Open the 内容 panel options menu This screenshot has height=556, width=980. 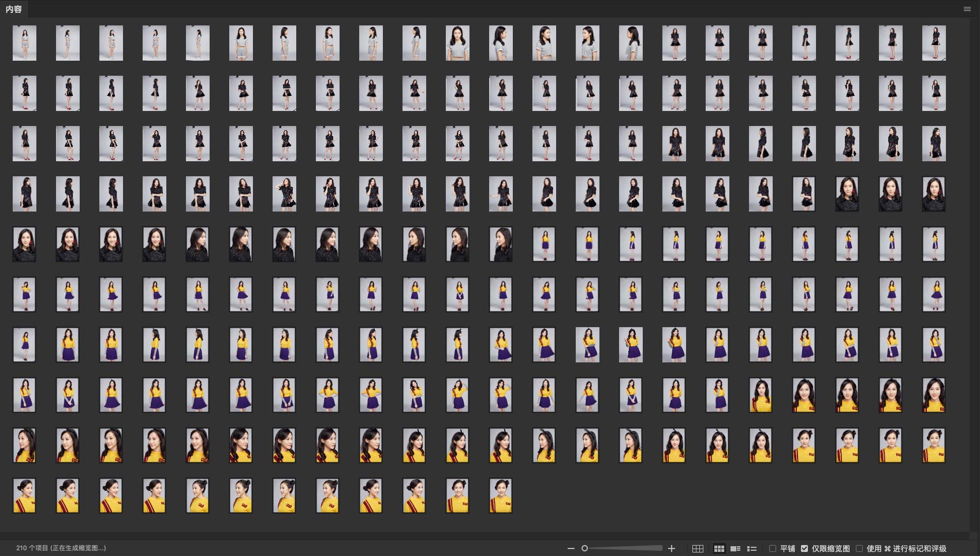tap(967, 9)
